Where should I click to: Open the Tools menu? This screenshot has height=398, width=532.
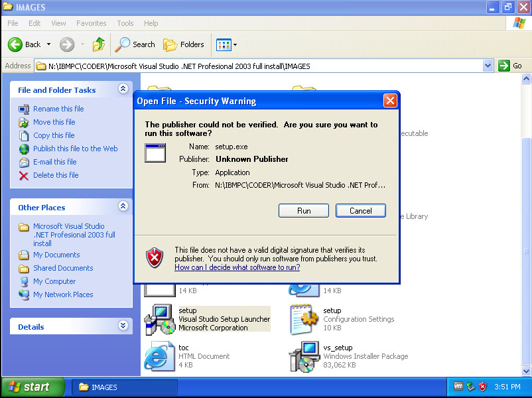125,23
